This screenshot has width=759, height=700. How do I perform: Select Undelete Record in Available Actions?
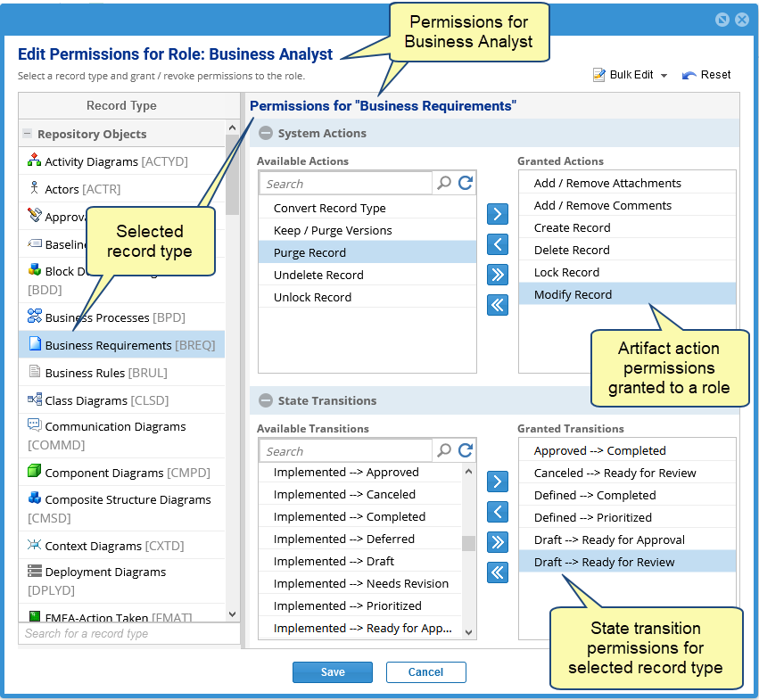click(x=318, y=275)
